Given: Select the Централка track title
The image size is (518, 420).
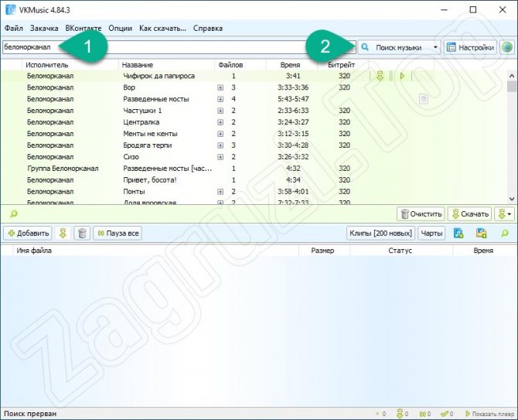Looking at the screenshot, I should pos(141,122).
